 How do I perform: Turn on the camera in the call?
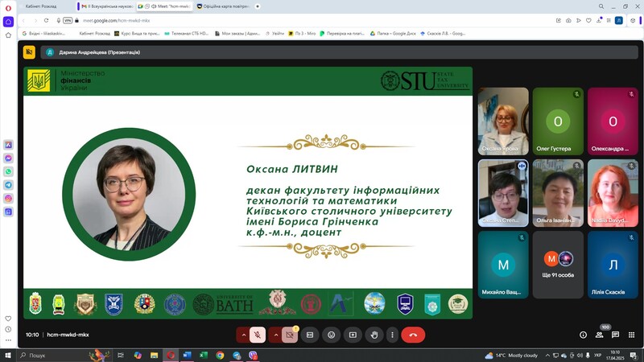point(290,335)
